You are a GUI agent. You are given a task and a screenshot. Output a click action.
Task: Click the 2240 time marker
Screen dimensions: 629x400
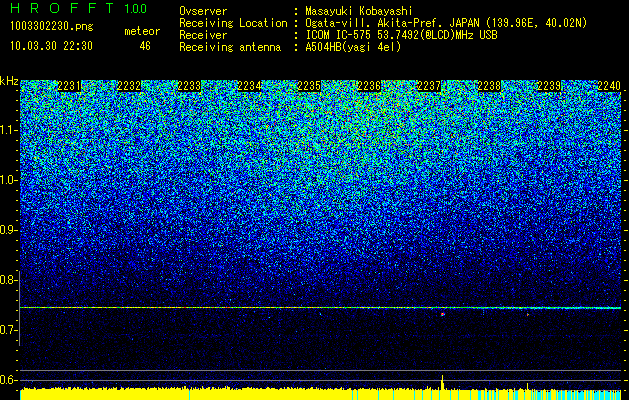point(609,86)
